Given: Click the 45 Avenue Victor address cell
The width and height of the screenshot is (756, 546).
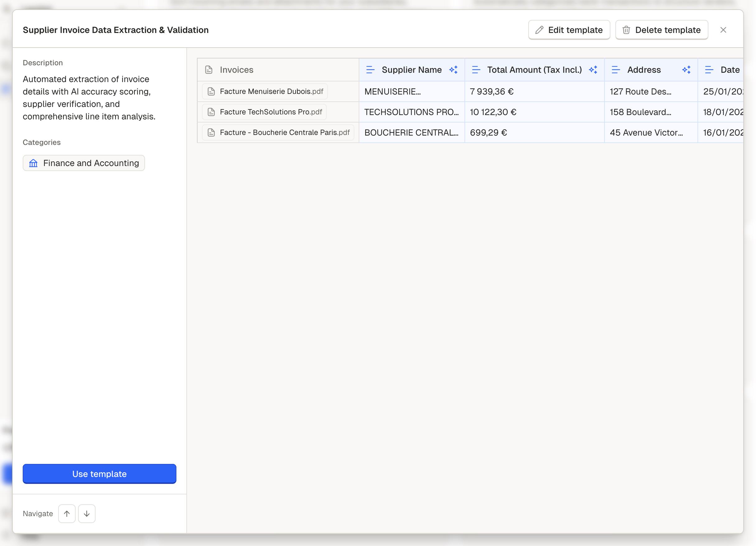Looking at the screenshot, I should (650, 132).
